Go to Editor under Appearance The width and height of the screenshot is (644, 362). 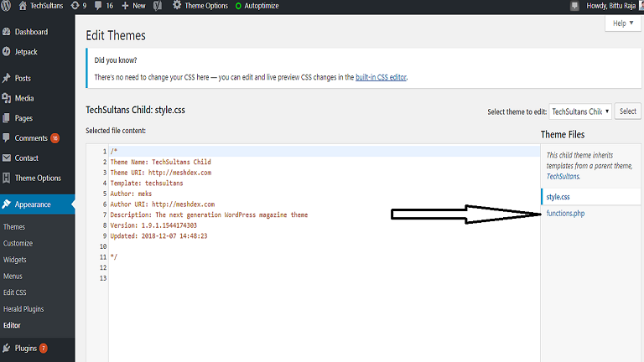click(12, 325)
